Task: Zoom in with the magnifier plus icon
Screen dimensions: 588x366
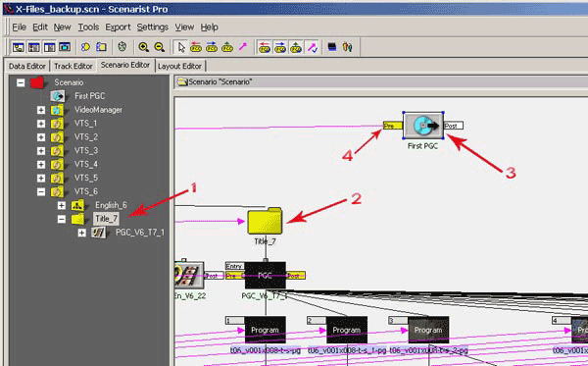Action: [143, 47]
